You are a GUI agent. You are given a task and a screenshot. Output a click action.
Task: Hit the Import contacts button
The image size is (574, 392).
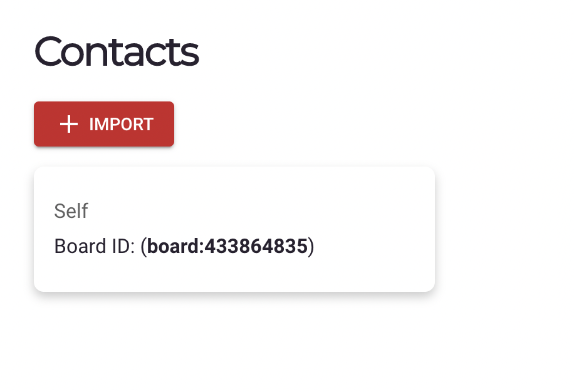pyautogui.click(x=104, y=124)
